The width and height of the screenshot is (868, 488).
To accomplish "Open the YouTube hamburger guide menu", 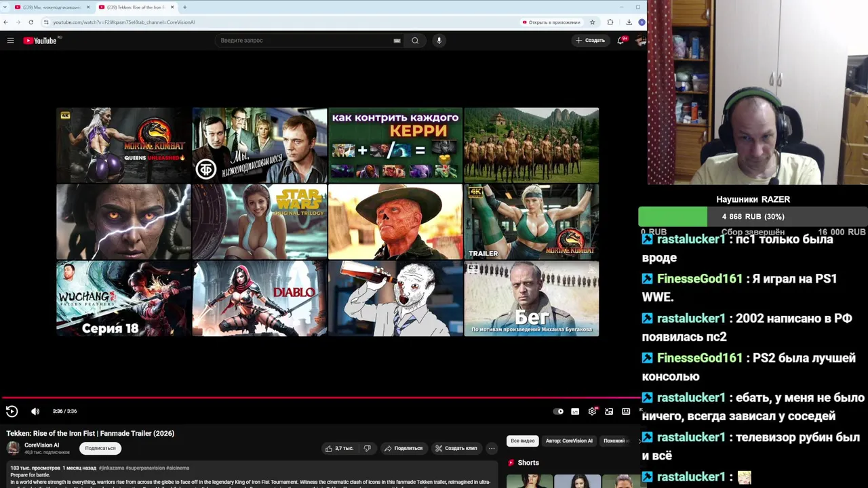I will coord(10,41).
